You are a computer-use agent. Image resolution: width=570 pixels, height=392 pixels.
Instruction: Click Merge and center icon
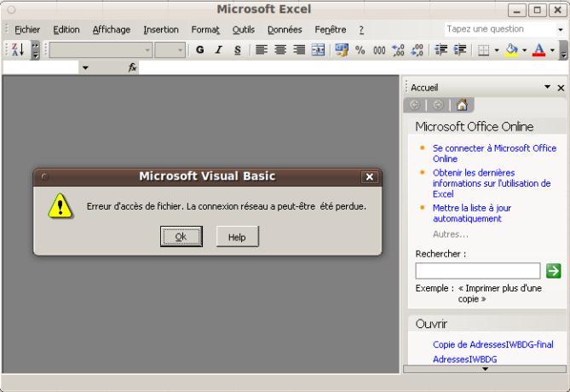pos(318,49)
